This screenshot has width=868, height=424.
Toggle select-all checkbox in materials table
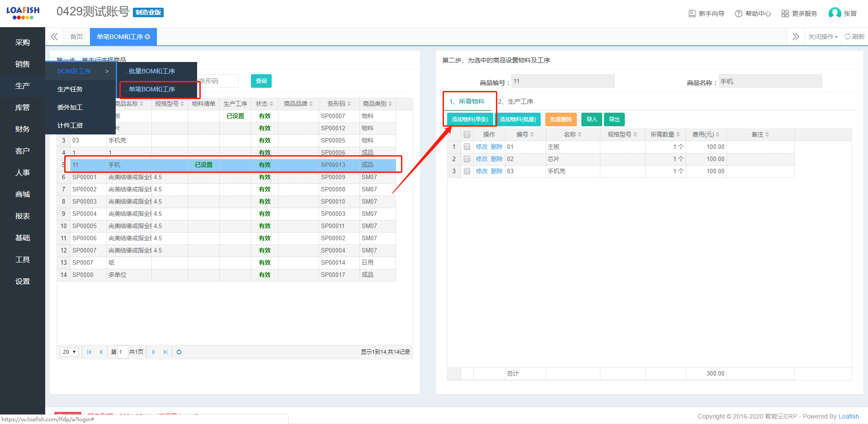click(467, 134)
